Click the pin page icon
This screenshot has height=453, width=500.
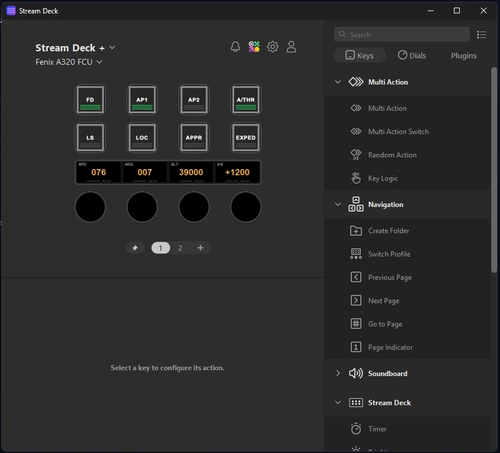tap(135, 248)
